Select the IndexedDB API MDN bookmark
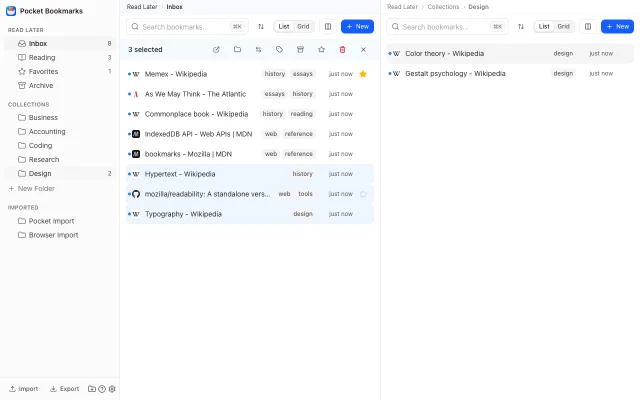 point(250,134)
